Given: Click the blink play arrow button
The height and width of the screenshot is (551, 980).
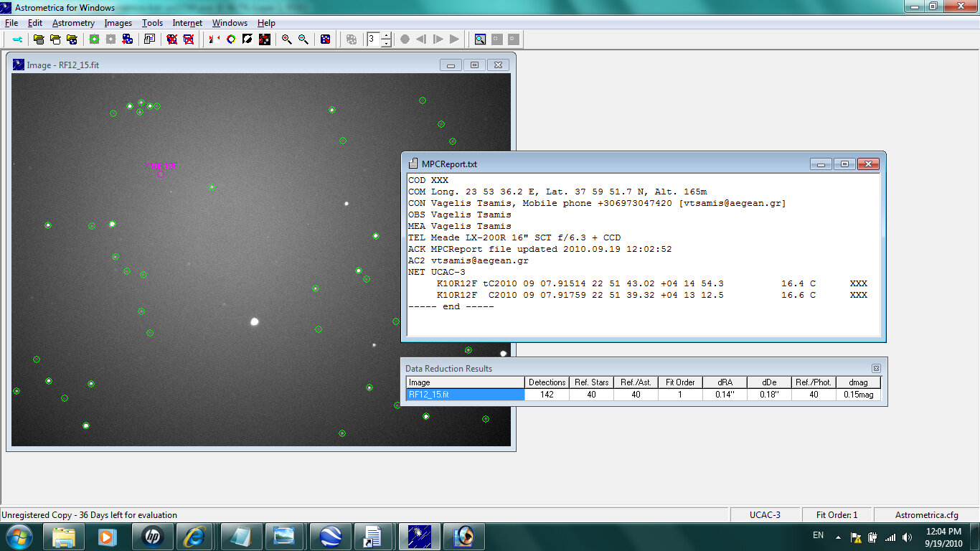Looking at the screenshot, I should click(454, 39).
